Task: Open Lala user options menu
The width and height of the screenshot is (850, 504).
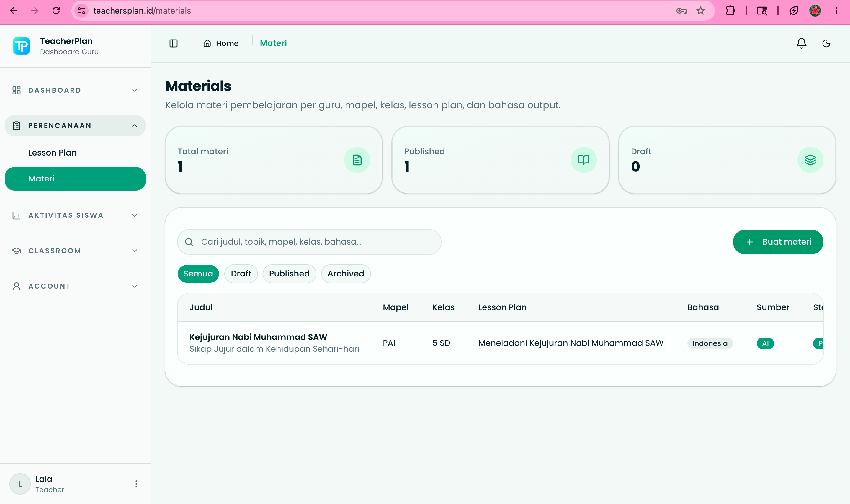Action: (x=136, y=484)
